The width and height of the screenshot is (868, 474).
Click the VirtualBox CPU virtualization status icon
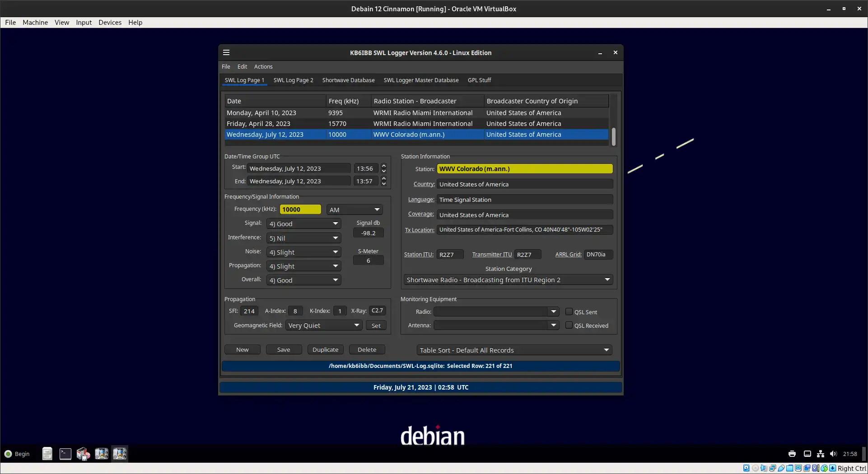tap(815, 468)
